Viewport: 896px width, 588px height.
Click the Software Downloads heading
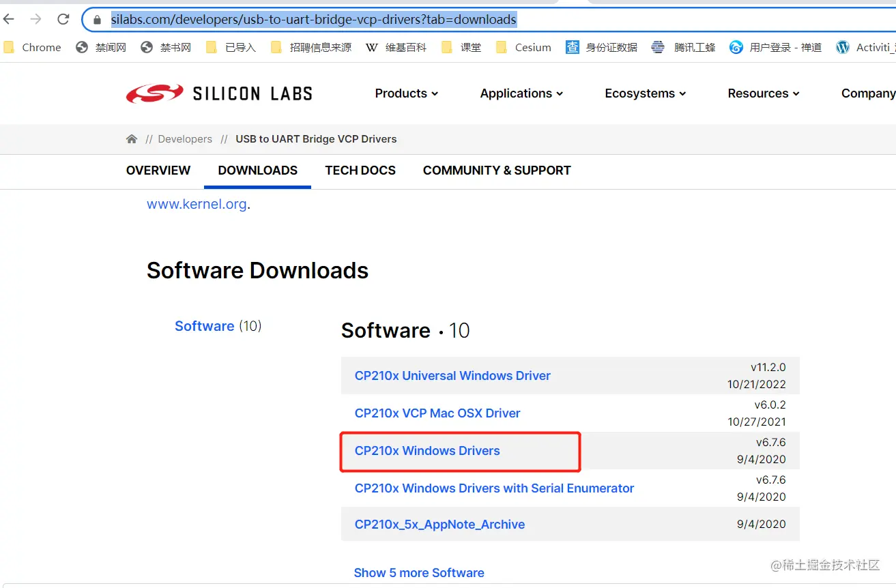coord(257,271)
